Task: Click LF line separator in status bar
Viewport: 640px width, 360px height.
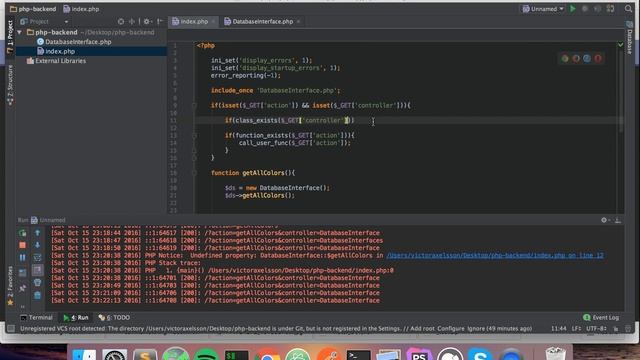Action: (x=576, y=329)
